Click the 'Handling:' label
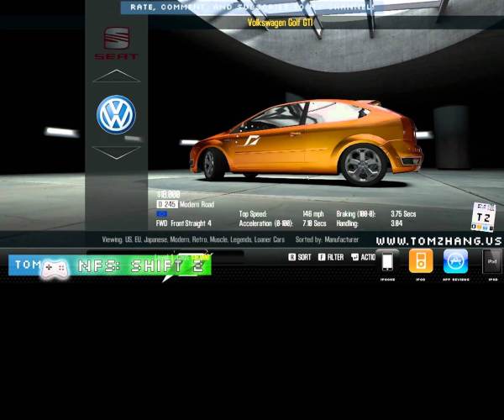The height and width of the screenshot is (420, 504). [348, 223]
